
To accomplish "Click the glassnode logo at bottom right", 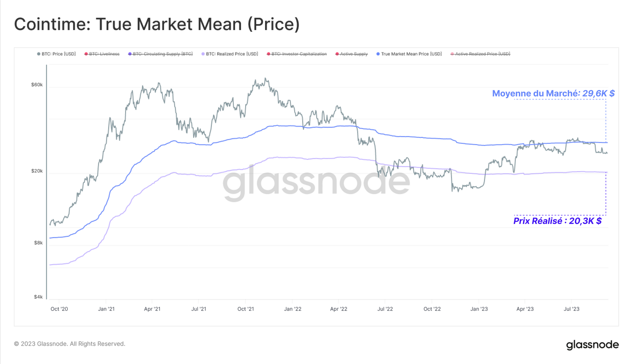I will point(592,345).
